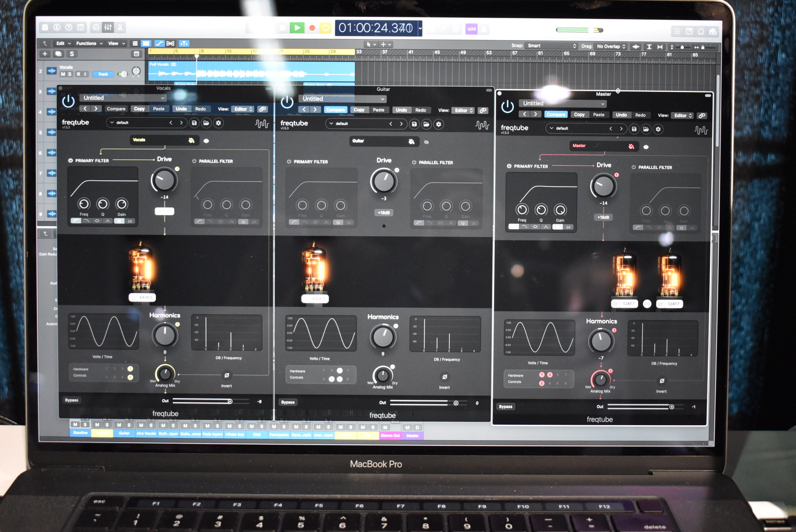Click the Harmonics knob in Guitar plugin
Viewport: 796px width, 532px height.
(383, 336)
